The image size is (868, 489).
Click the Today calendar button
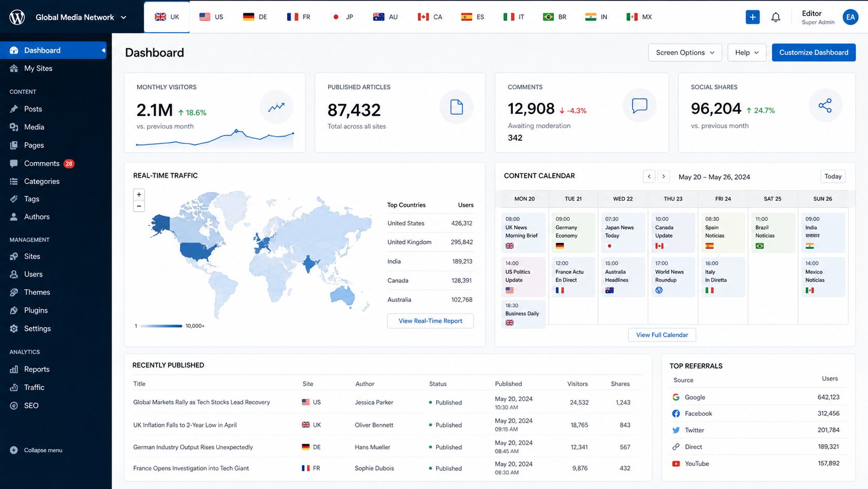(833, 177)
